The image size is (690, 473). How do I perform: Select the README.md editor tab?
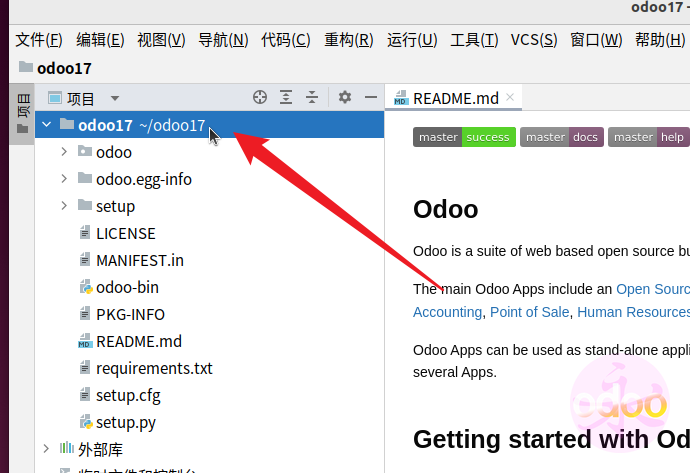[453, 98]
